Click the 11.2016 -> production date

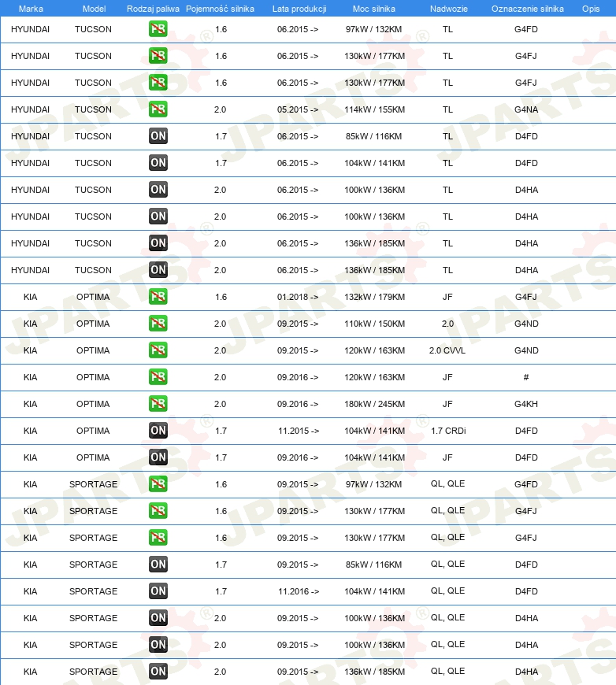(x=299, y=591)
